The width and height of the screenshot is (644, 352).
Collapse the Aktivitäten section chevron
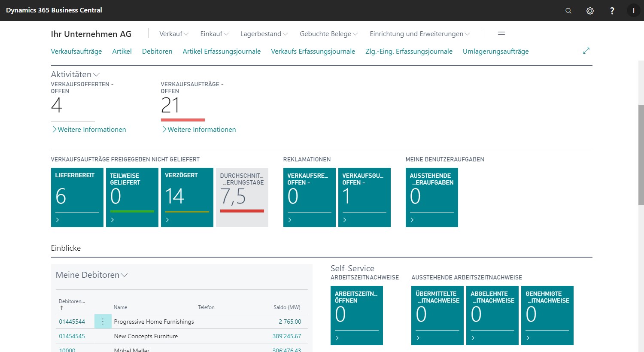(x=96, y=75)
